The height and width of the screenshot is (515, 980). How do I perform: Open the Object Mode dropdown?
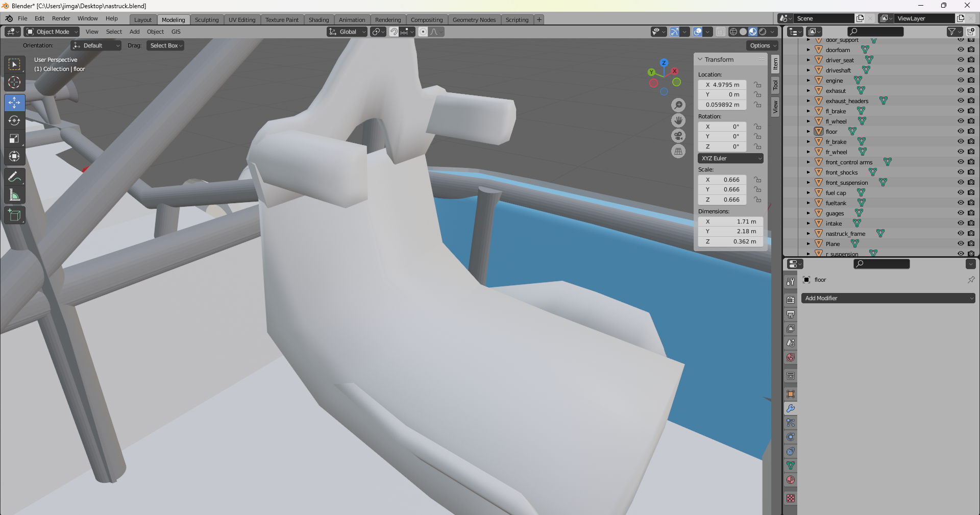53,32
